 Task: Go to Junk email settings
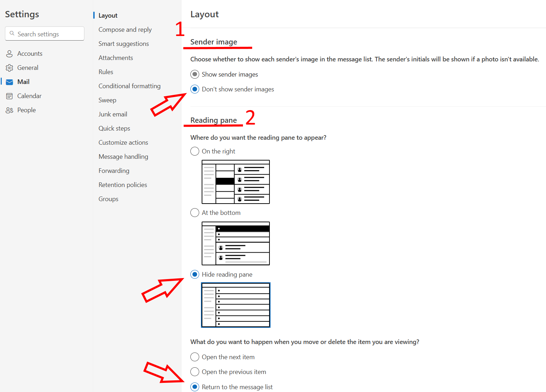click(x=113, y=114)
